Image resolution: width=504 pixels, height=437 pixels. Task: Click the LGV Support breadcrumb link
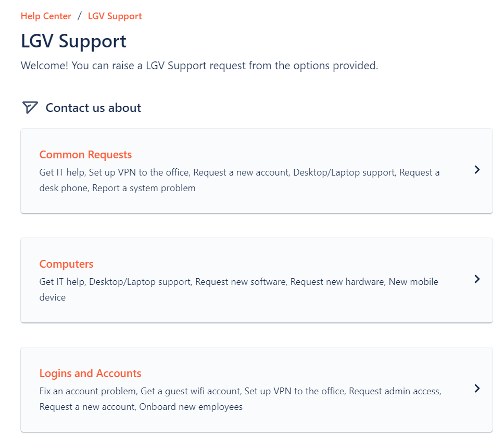coord(115,16)
